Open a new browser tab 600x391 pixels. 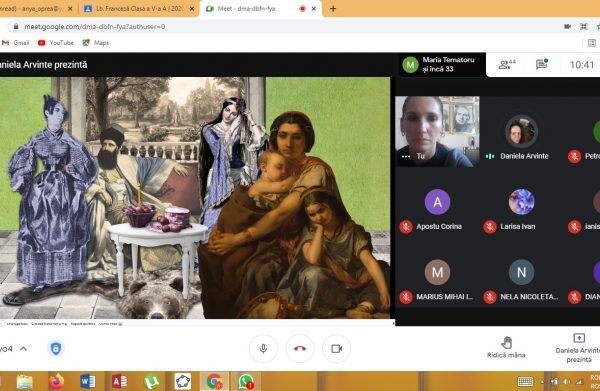coord(333,8)
